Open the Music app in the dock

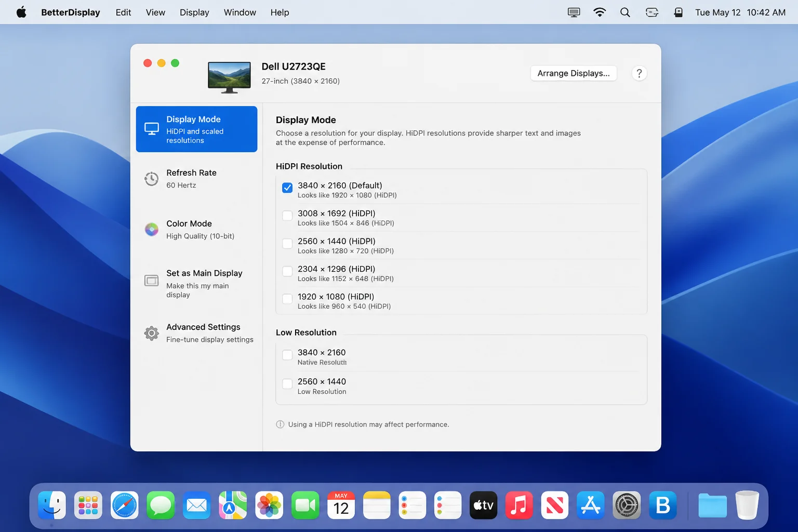tap(519, 505)
